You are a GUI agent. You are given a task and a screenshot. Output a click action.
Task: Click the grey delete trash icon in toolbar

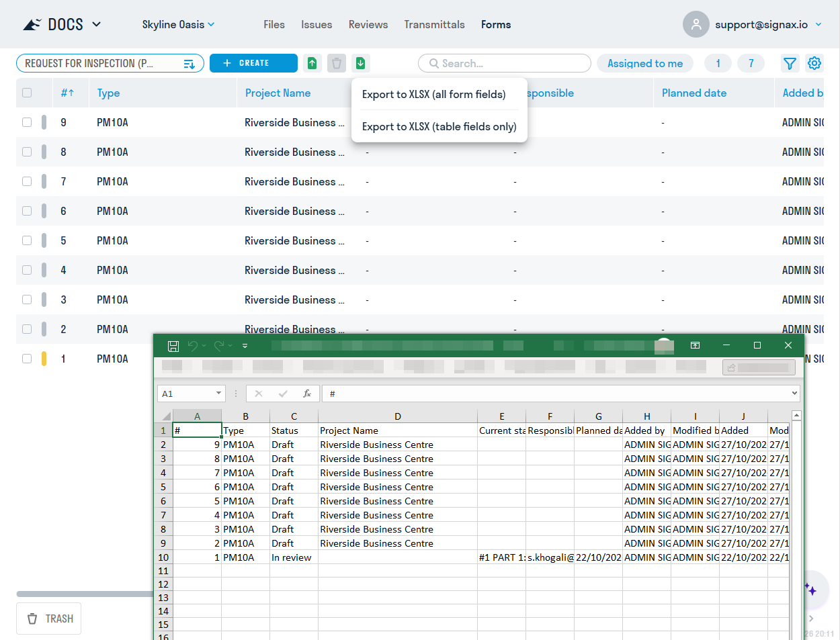pyautogui.click(x=337, y=63)
